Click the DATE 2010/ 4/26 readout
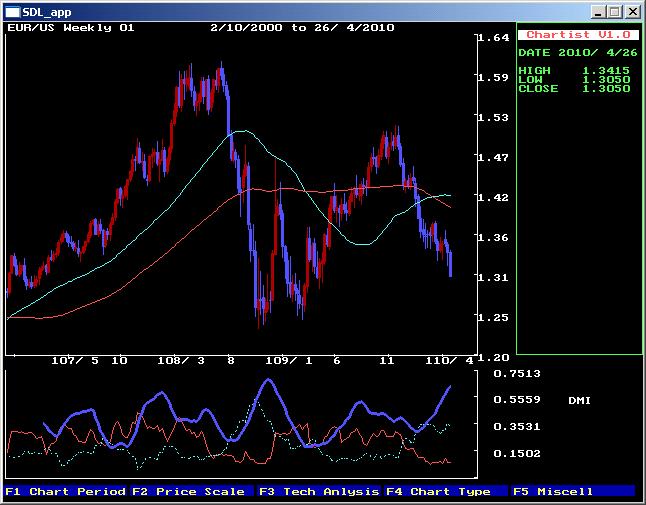The width and height of the screenshot is (646, 505). tap(578, 53)
